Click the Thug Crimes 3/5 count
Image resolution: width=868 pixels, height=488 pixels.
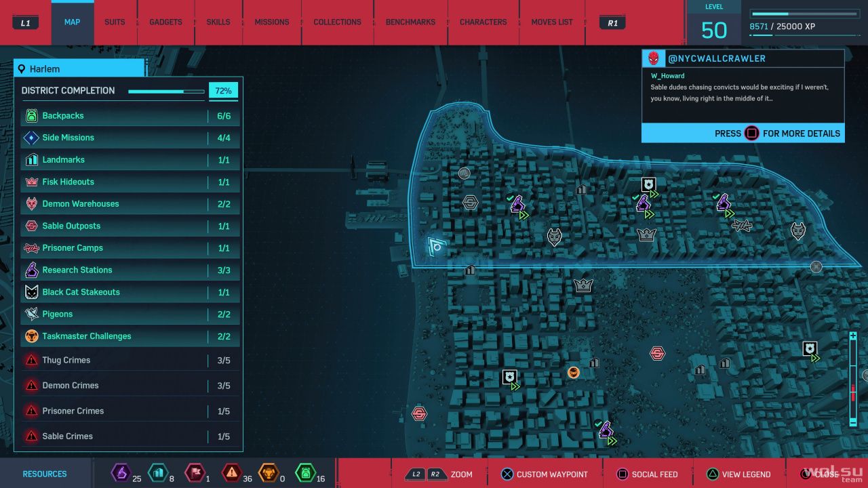[224, 361]
